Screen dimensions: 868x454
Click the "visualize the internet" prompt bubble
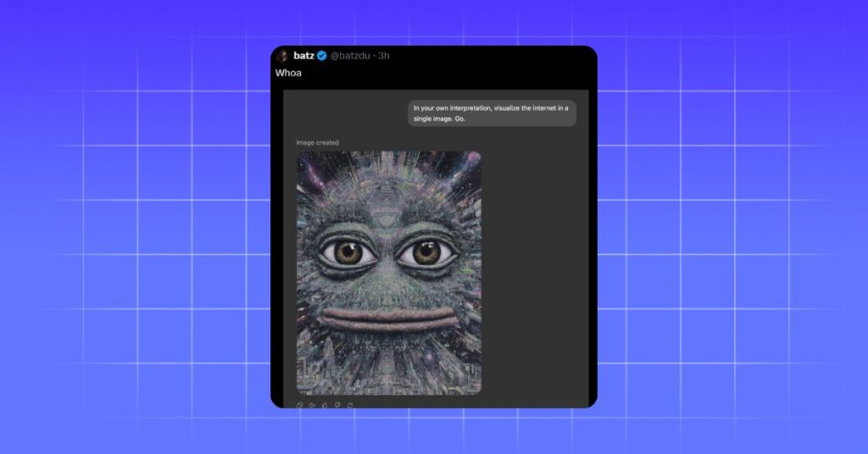point(492,113)
